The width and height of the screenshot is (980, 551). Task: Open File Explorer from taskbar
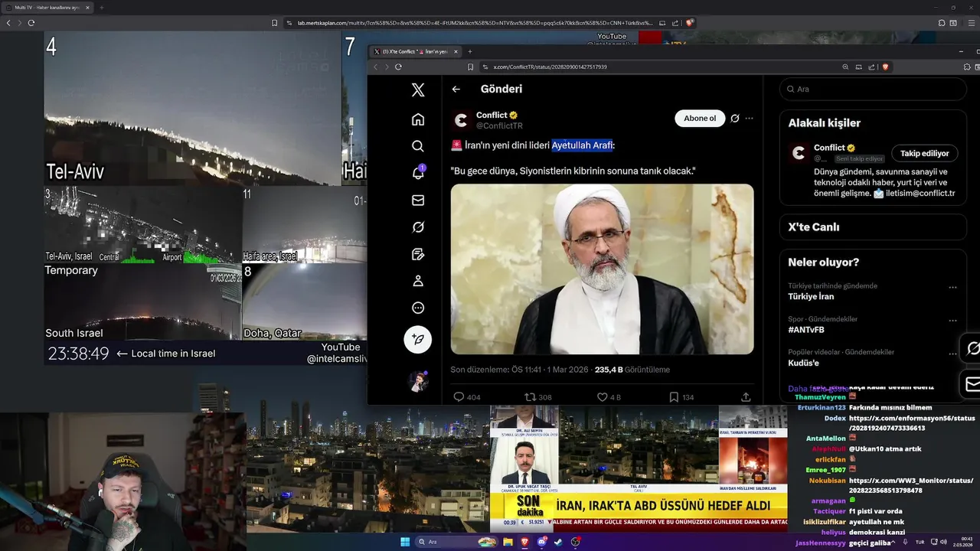point(508,542)
